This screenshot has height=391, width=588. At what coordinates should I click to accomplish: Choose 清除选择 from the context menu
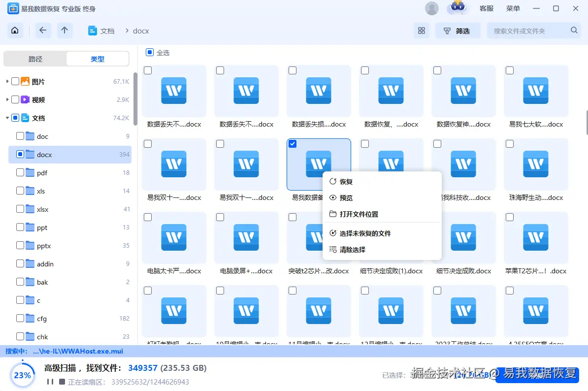tap(382, 250)
